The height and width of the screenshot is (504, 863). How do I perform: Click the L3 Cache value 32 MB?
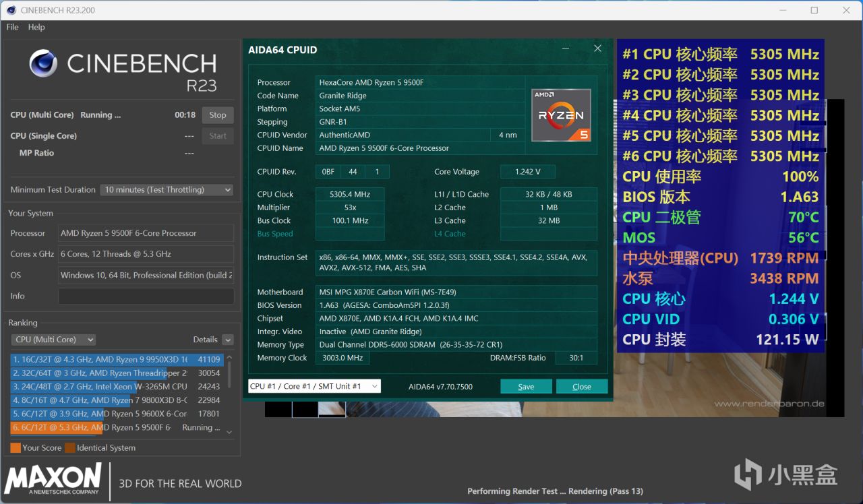(549, 220)
